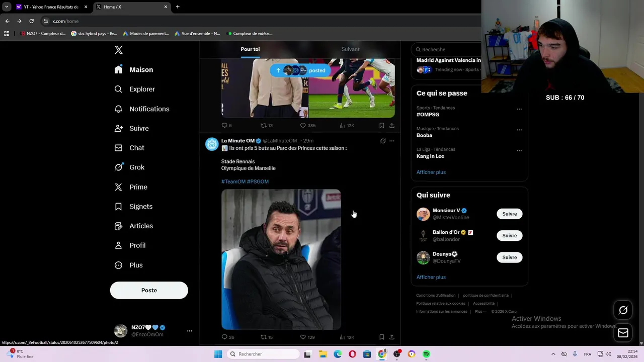644x362 pixels.
Task: Open the floating Grok button
Action: pos(623,310)
